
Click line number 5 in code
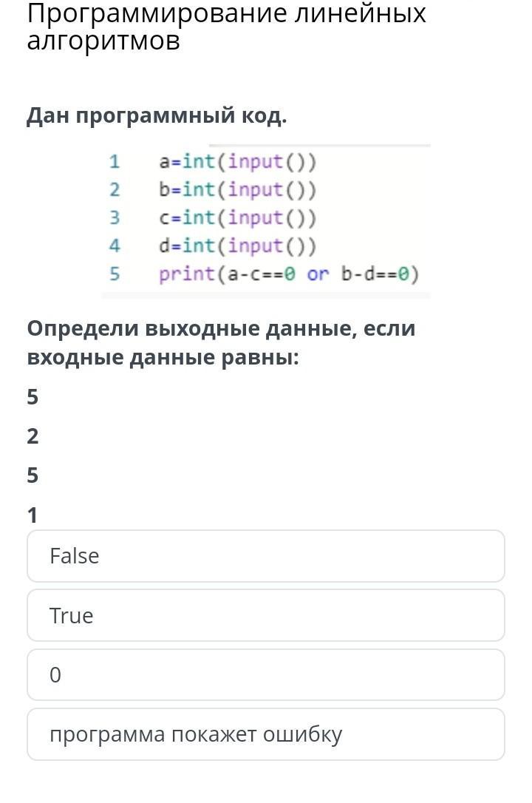[115, 274]
